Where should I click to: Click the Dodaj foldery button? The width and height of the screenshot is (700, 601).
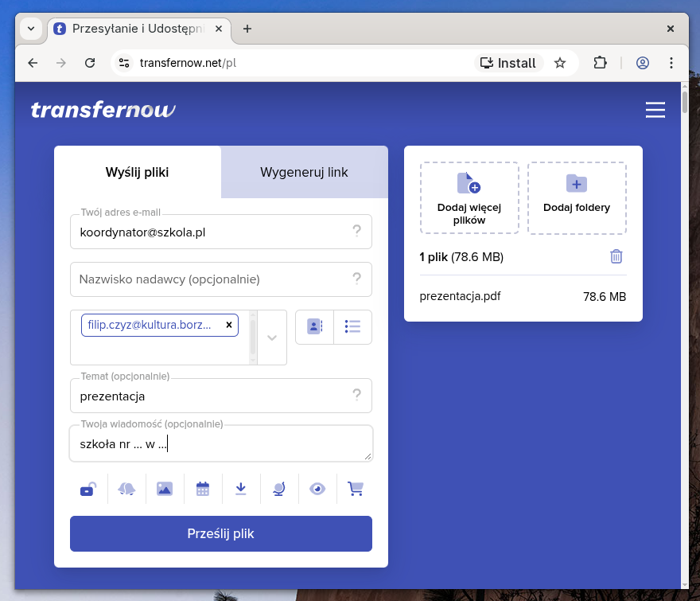point(577,198)
